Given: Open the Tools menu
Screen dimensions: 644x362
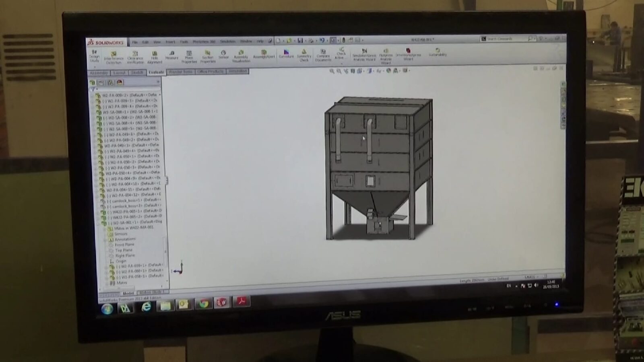Looking at the screenshot, I should tap(184, 42).
